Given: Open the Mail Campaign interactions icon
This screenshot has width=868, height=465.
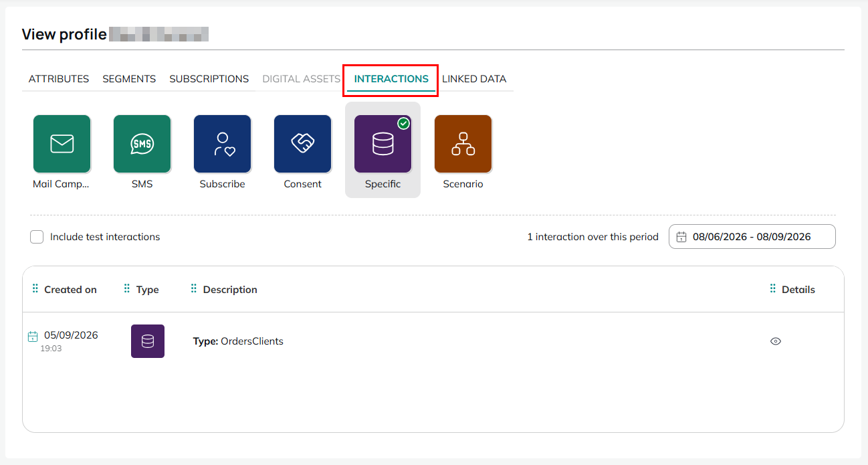Looking at the screenshot, I should [62, 144].
